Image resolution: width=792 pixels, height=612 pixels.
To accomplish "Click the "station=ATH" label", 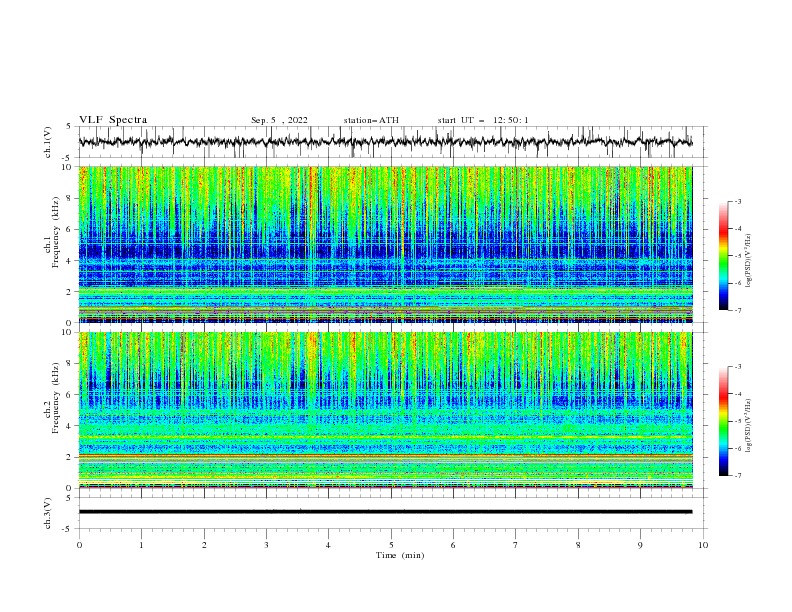I will [x=371, y=120].
